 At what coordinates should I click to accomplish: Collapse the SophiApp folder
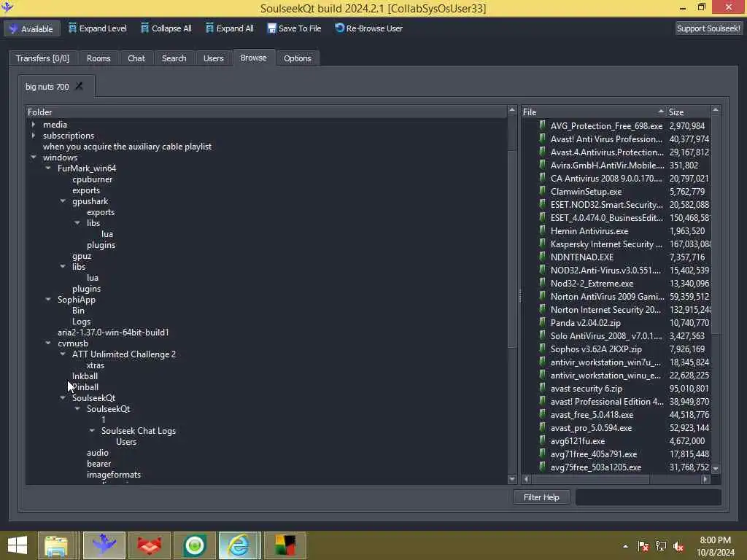tap(48, 300)
